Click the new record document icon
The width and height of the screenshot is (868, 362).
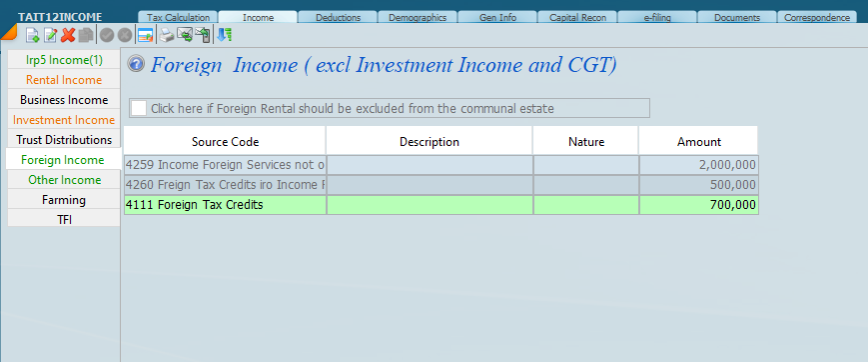33,35
